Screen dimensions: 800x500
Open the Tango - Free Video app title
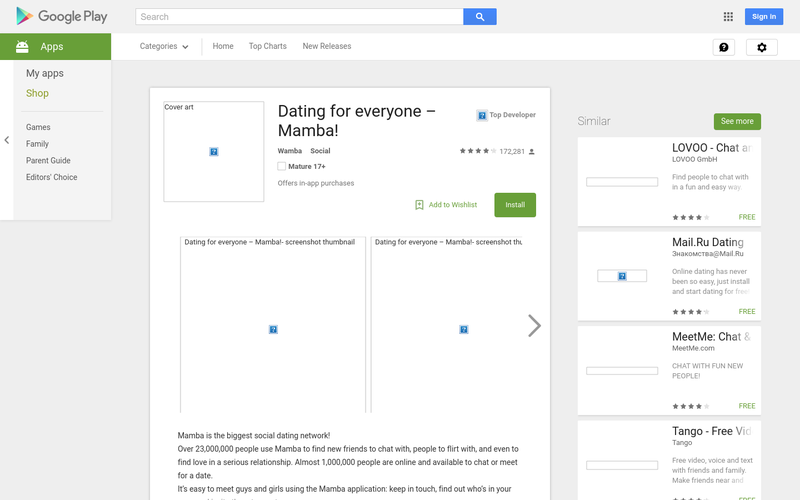tap(712, 431)
